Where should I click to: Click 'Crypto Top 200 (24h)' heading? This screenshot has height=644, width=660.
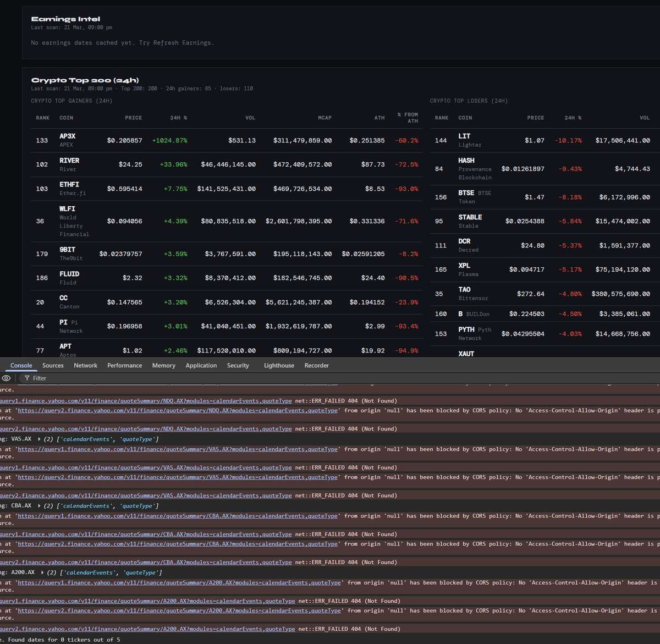click(x=85, y=80)
